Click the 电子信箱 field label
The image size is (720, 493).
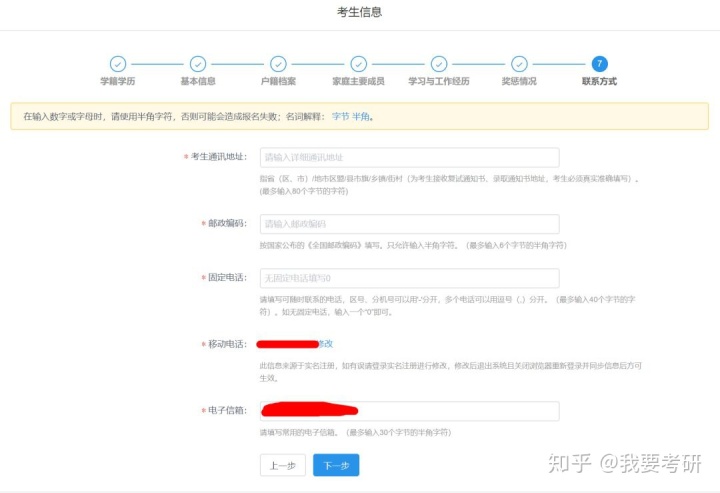(x=228, y=410)
